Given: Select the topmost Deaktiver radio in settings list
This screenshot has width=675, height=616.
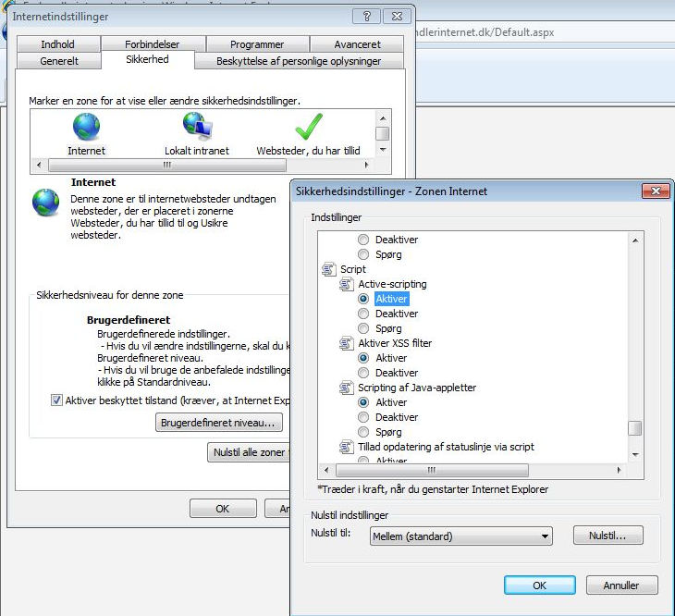Looking at the screenshot, I should pos(363,240).
